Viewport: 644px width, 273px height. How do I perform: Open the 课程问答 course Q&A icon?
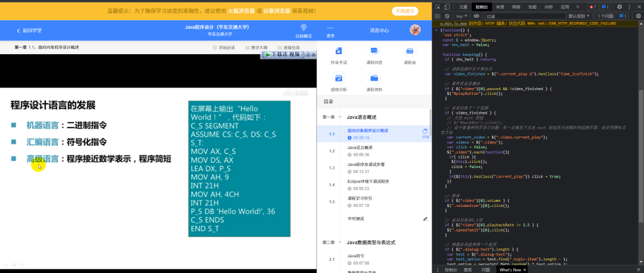click(x=374, y=51)
